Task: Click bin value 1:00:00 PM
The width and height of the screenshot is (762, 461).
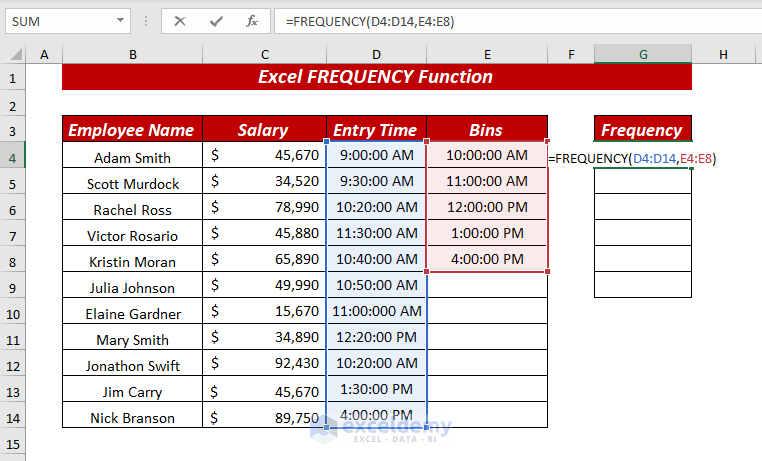Action: 487,234
